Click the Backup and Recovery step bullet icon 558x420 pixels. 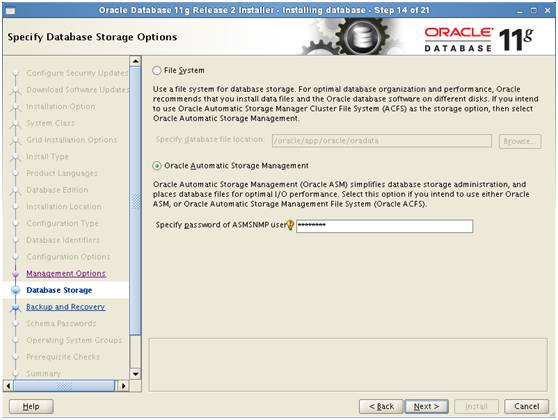point(16,308)
